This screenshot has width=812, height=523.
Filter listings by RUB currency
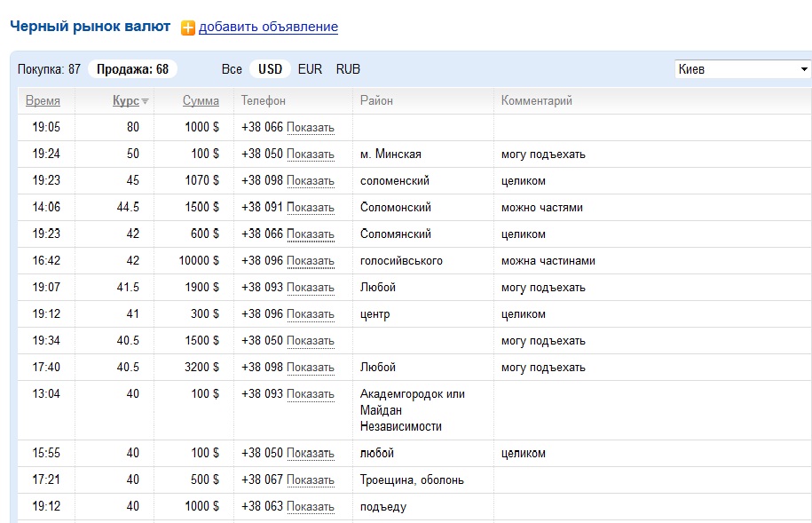point(348,69)
